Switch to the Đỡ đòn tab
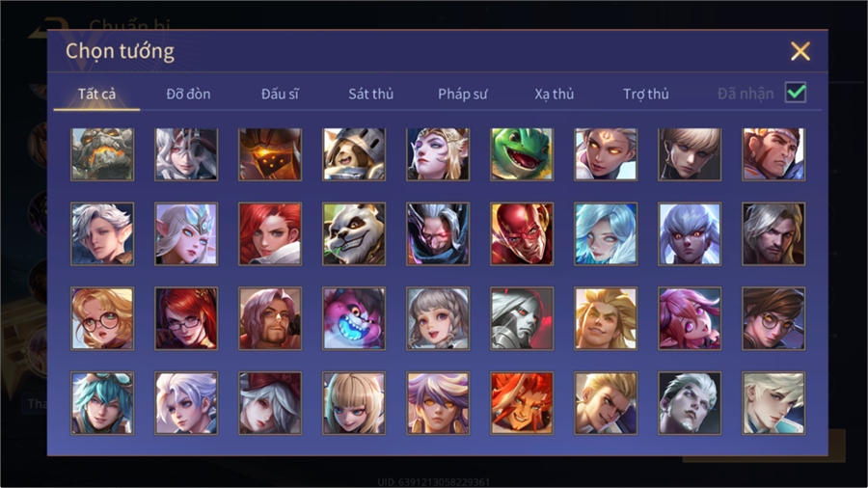 tap(188, 95)
